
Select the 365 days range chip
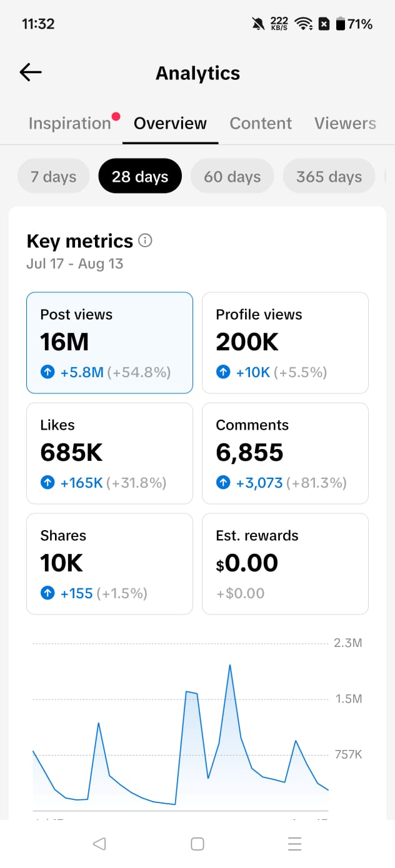329,177
